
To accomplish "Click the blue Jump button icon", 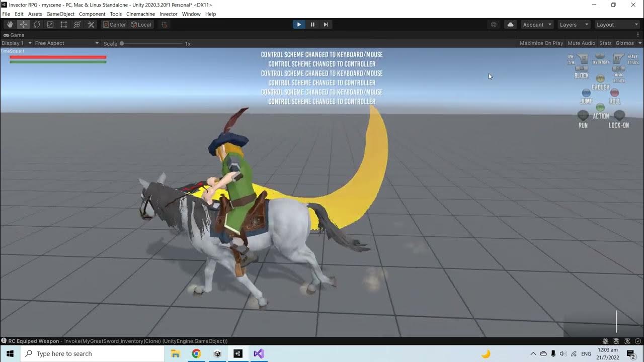I will [x=586, y=93].
